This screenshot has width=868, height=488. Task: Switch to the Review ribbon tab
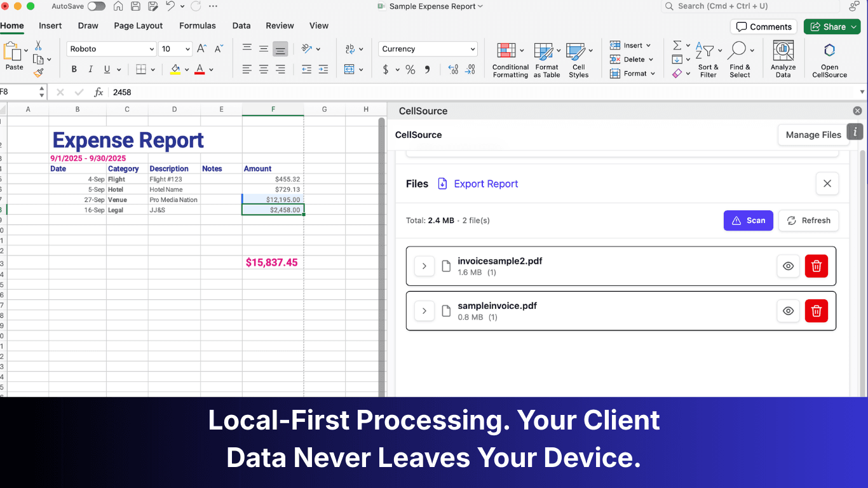(280, 25)
